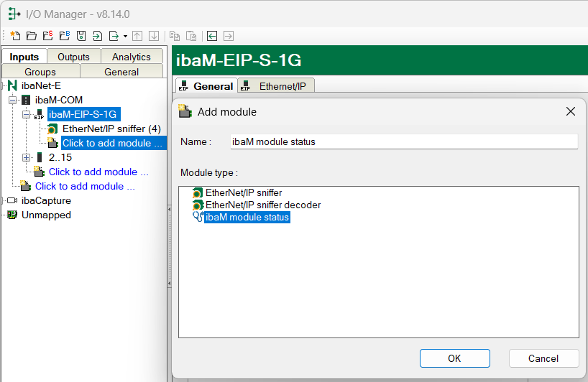Click 'Click to add module' above ibaCapture
The height and width of the screenshot is (382, 588).
(85, 186)
